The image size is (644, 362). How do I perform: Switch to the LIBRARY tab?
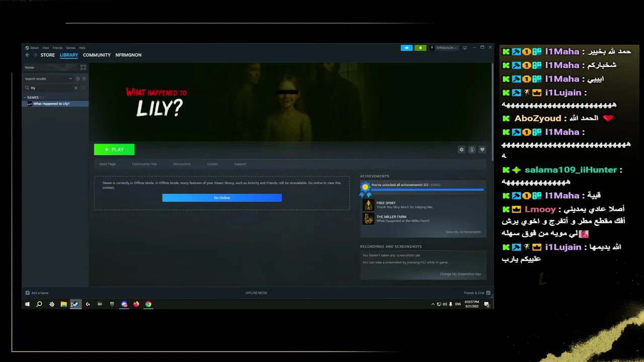(x=69, y=55)
